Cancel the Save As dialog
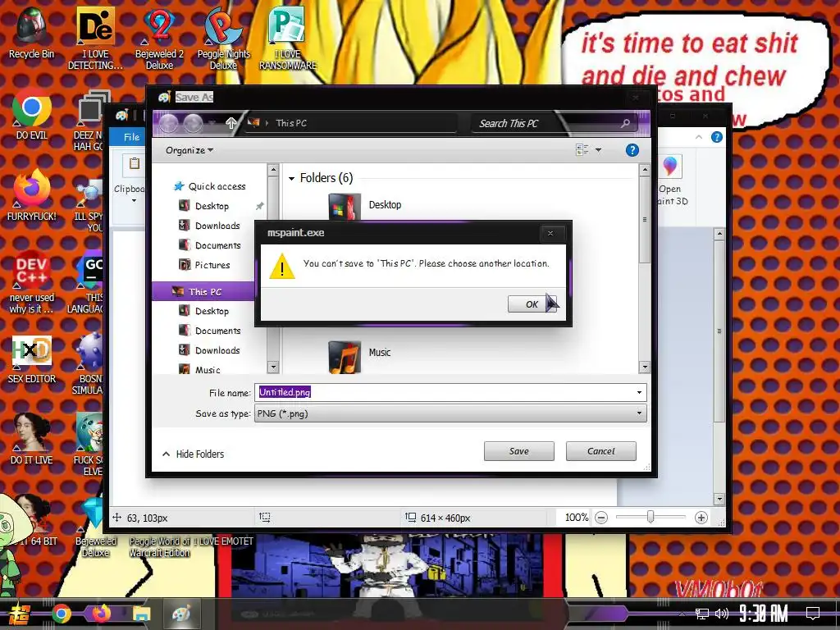Screen dimensions: 840x630 point(601,451)
